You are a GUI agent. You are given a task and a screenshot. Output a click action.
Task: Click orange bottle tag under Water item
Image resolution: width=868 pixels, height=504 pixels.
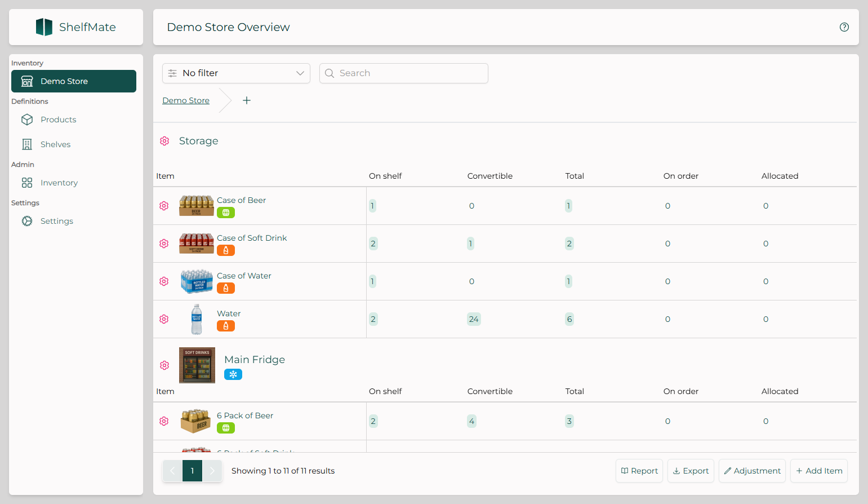[x=226, y=326]
